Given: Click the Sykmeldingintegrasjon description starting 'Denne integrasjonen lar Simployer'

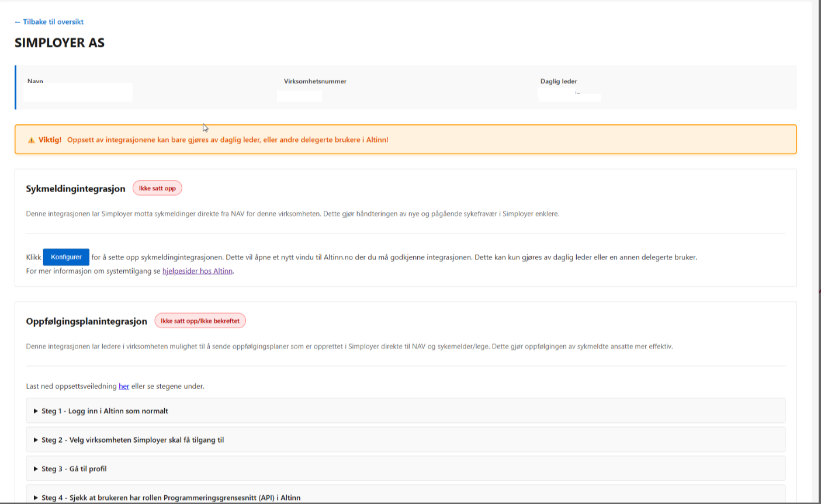Looking at the screenshot, I should tap(293, 214).
